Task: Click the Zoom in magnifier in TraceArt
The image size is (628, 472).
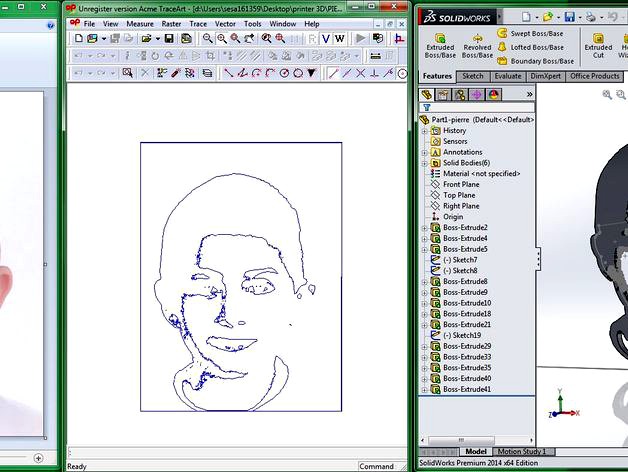Action: tap(221, 38)
